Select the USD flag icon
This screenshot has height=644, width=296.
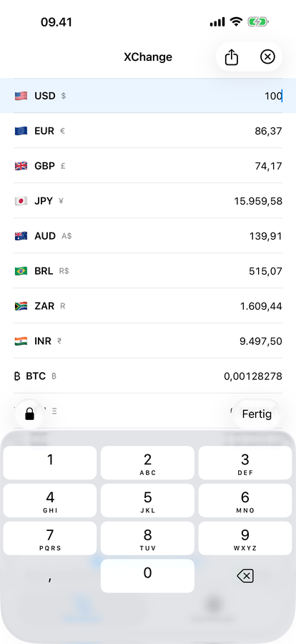point(21,96)
